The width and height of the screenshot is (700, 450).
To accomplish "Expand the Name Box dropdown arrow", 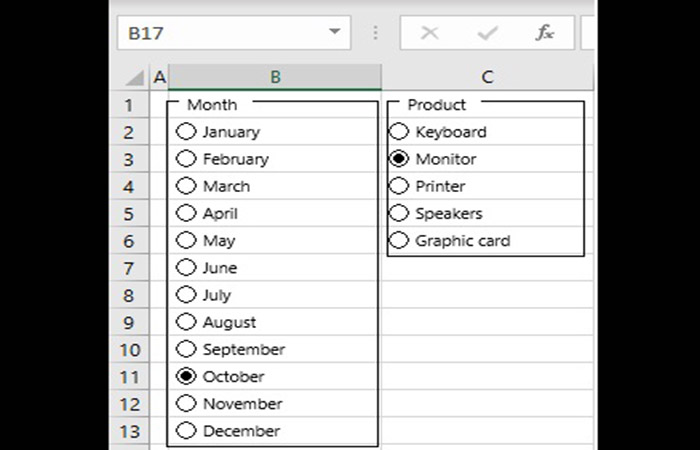I will [334, 33].
